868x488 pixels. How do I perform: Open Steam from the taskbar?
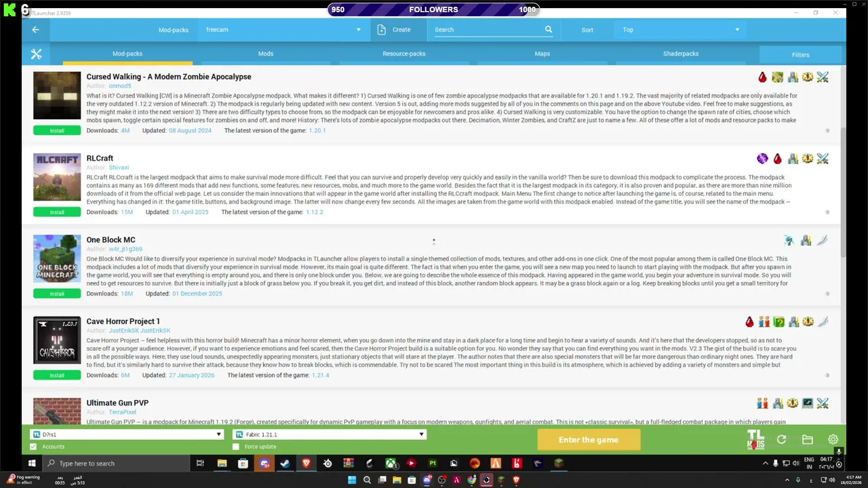tap(285, 464)
